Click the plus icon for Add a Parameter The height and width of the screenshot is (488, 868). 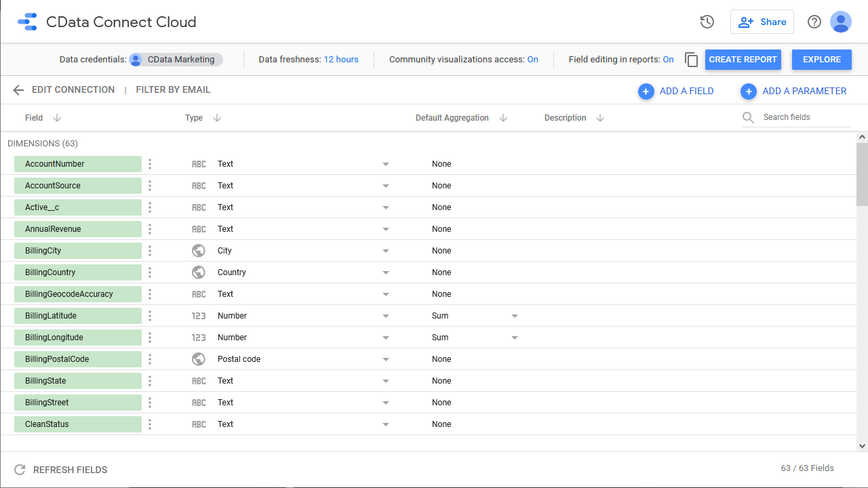749,91
